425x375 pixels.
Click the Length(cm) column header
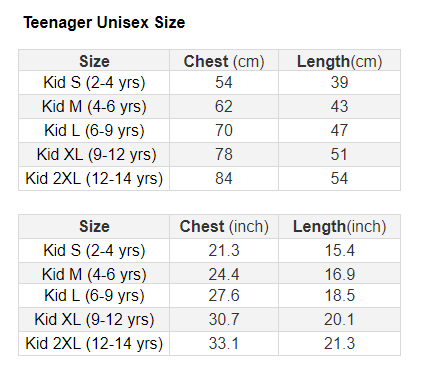click(339, 61)
